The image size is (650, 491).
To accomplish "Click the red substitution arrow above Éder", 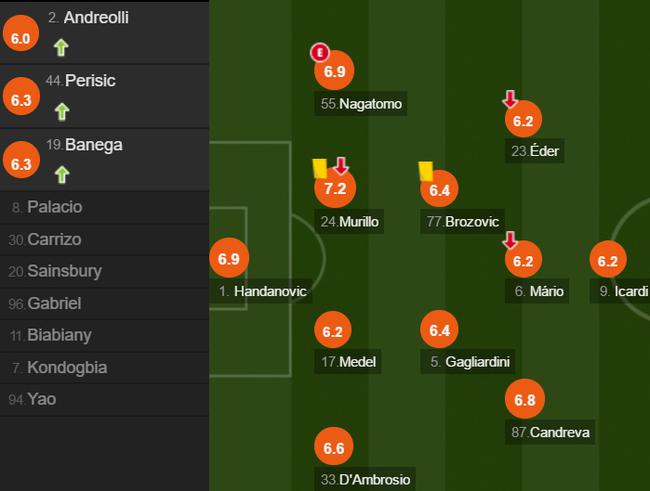I will coord(510,100).
